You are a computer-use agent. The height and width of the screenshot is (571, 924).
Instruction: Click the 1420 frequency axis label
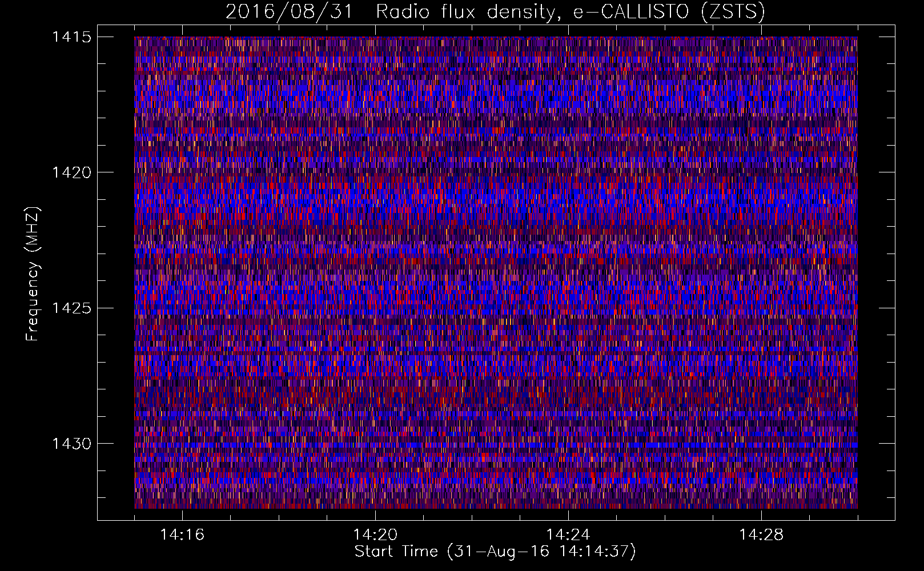[x=71, y=172]
